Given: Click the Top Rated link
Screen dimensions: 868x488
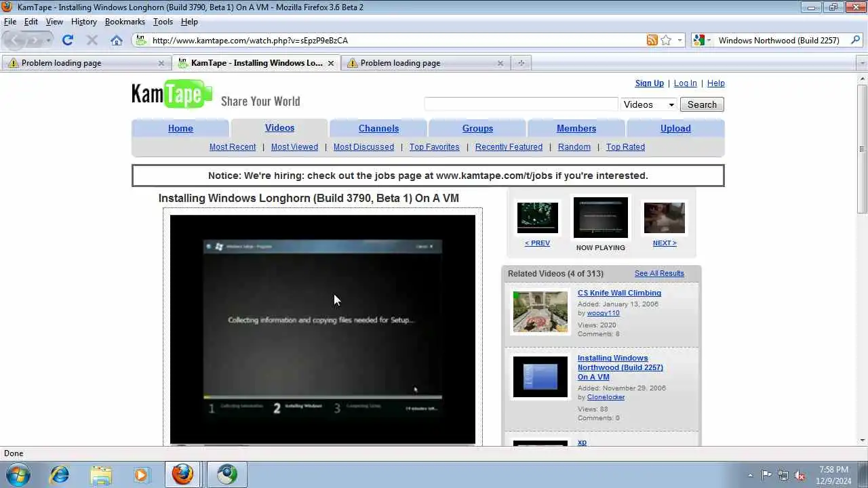Looking at the screenshot, I should 625,147.
